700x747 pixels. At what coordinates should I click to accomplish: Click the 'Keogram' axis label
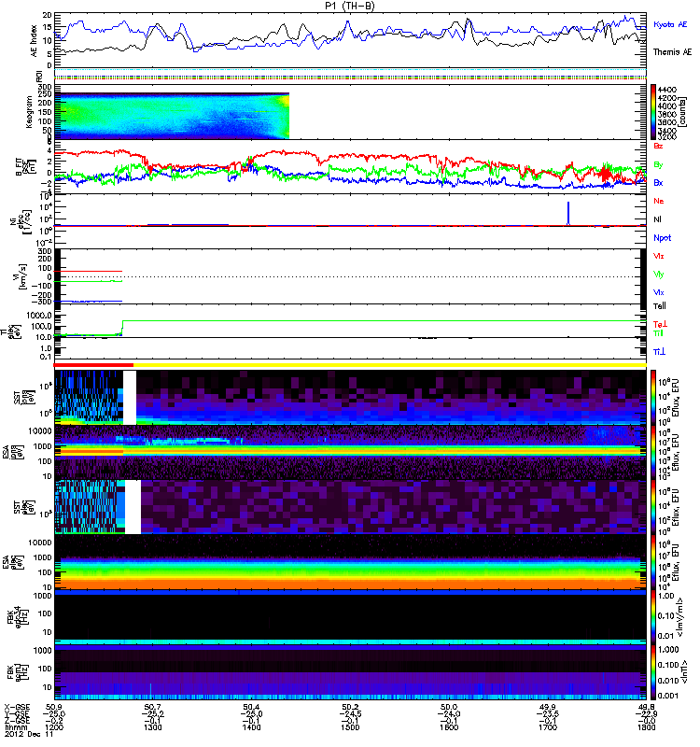(29, 112)
